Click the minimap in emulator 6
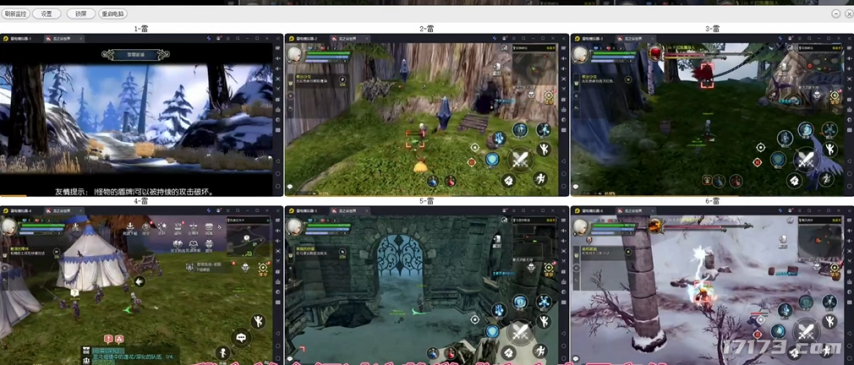The width and height of the screenshot is (854, 365). pos(820,240)
